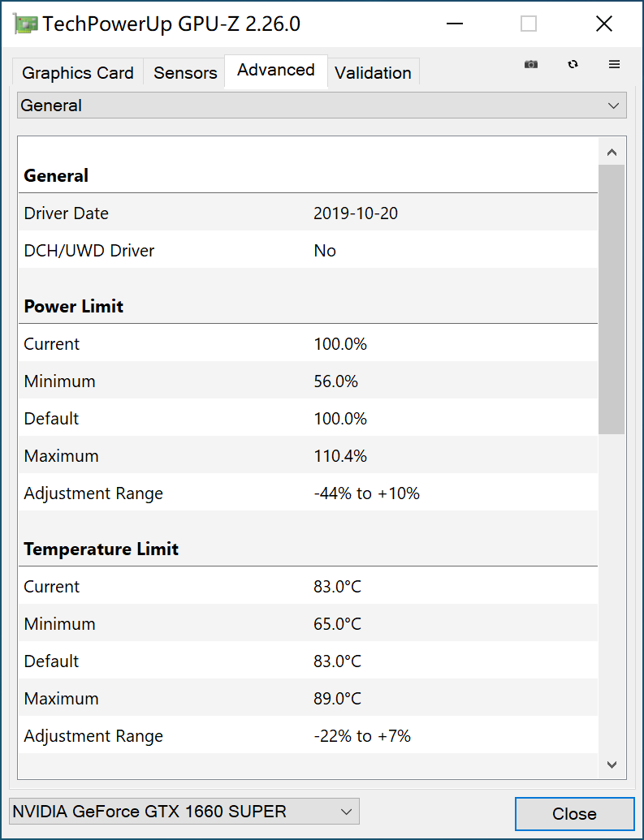Viewport: 644px width, 840px height.
Task: Select the Driver Date row
Action: pos(307,213)
